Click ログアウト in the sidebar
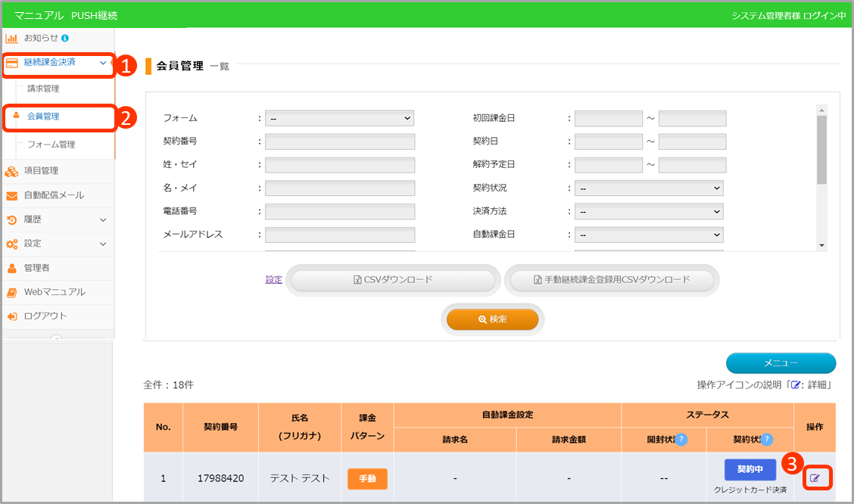 (x=45, y=316)
